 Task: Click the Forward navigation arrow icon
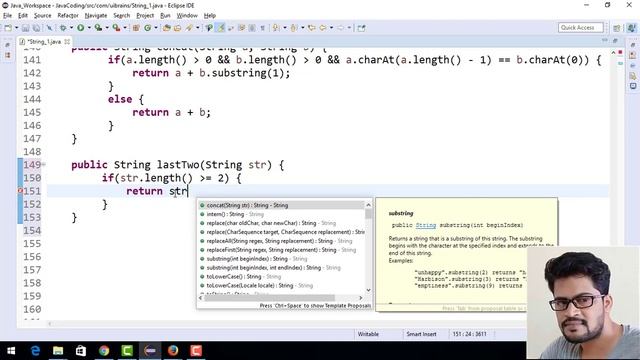(x=340, y=28)
